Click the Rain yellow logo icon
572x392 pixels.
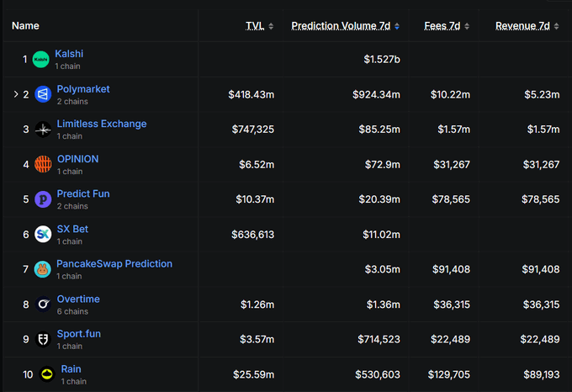pos(47,374)
